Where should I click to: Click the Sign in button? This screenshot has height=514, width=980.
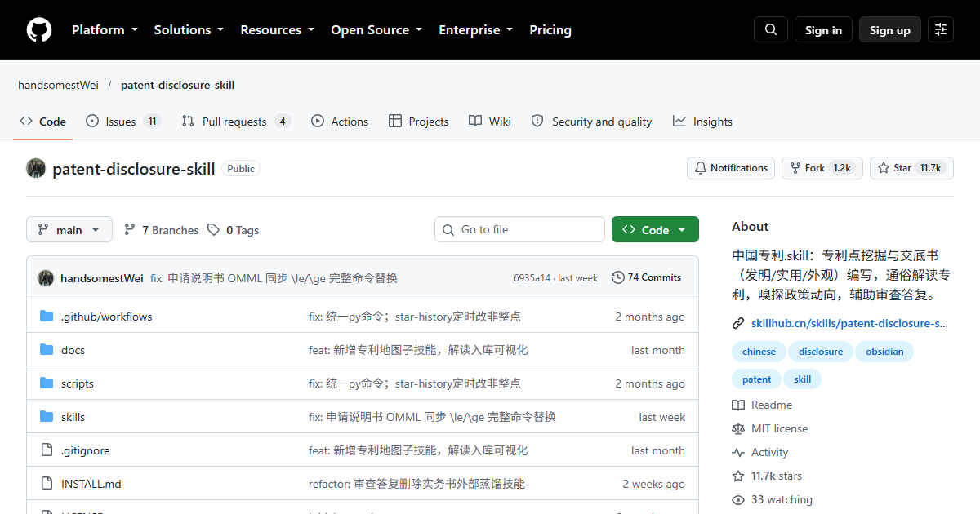point(823,30)
